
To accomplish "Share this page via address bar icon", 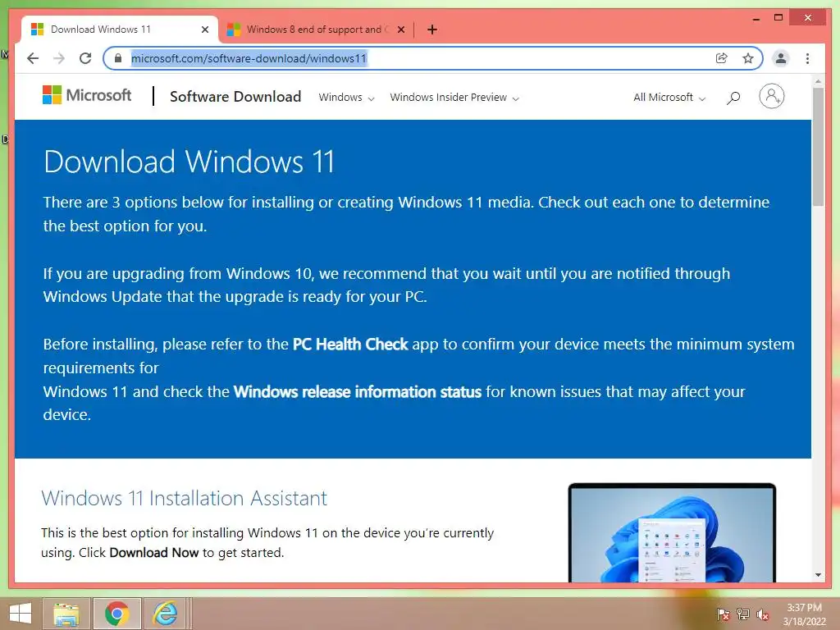I will point(722,58).
